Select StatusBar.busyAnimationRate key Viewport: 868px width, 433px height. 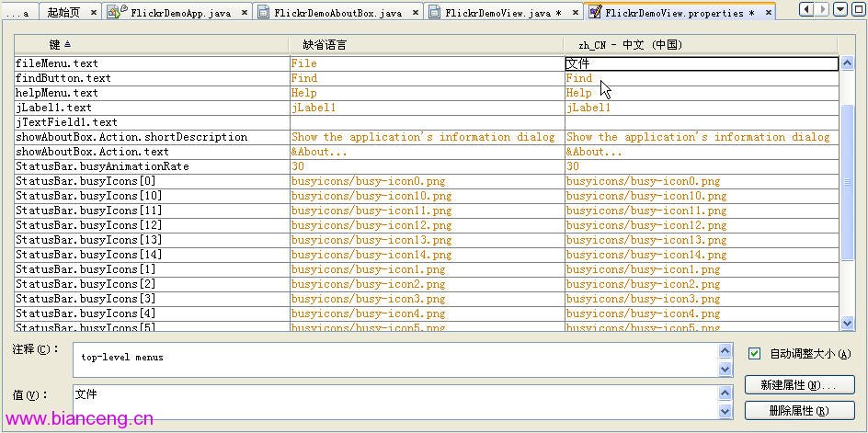click(x=151, y=166)
